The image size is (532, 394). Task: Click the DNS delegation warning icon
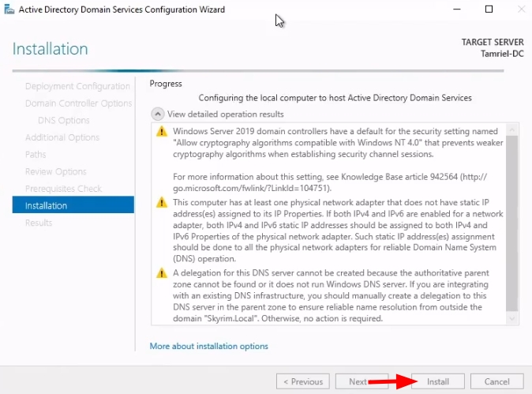[162, 274]
